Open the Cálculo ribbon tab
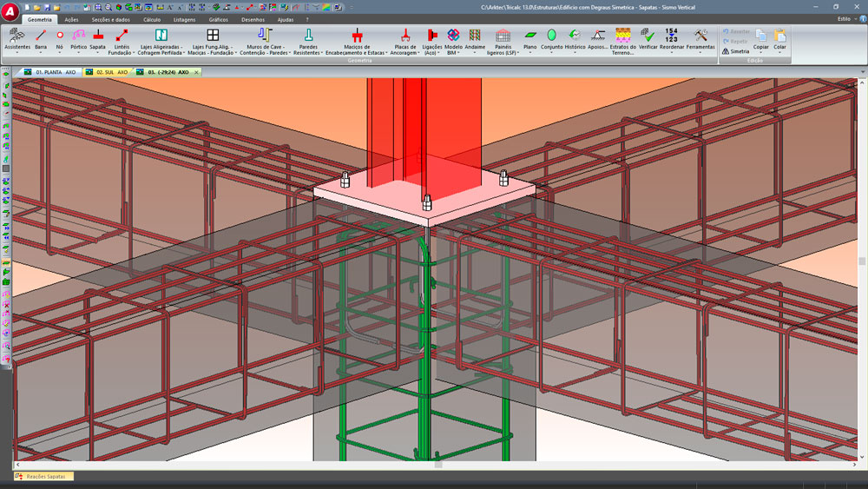 point(152,19)
